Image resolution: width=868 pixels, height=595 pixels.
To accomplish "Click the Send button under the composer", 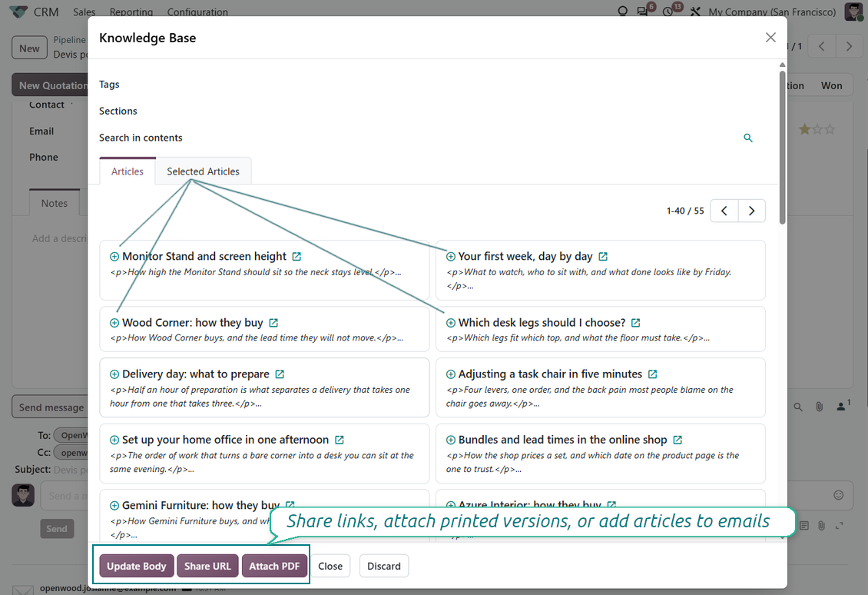I will (57, 529).
